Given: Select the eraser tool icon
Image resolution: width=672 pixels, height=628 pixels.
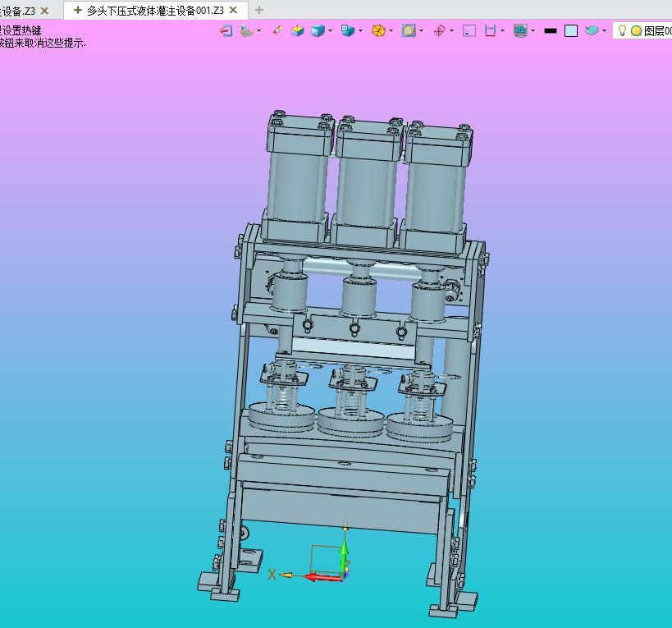Looking at the screenshot, I should click(277, 31).
